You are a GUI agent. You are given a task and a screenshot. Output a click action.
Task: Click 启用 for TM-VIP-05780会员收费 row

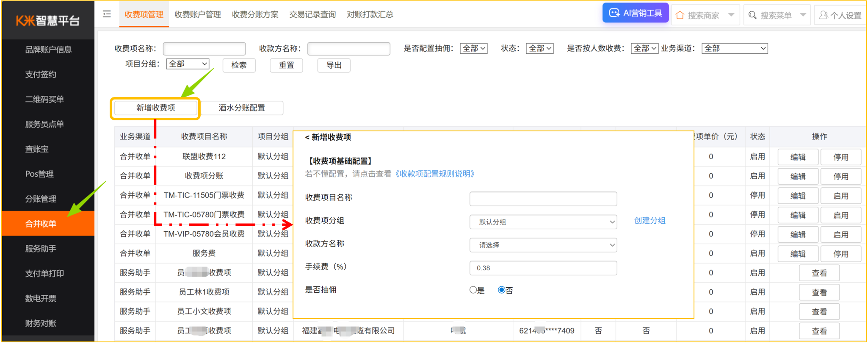click(x=840, y=235)
